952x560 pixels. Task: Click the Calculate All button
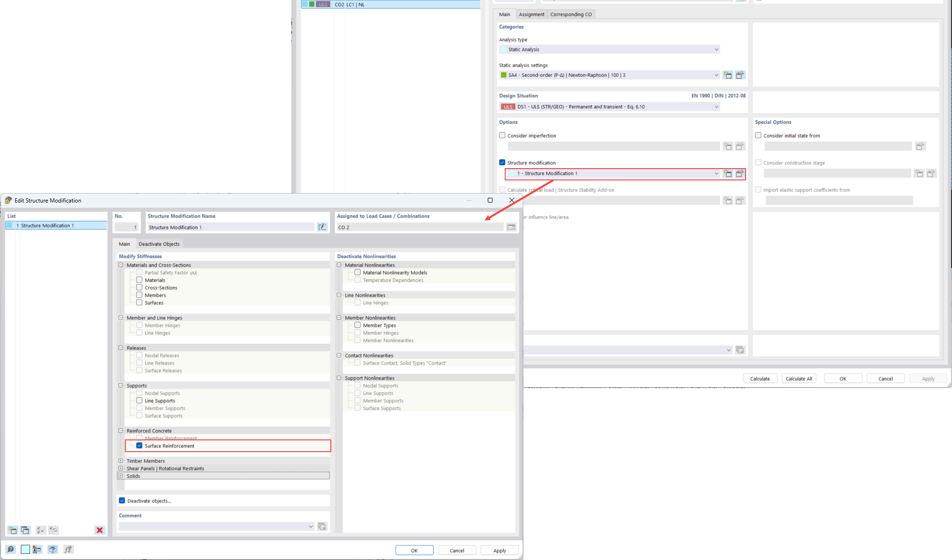799,378
